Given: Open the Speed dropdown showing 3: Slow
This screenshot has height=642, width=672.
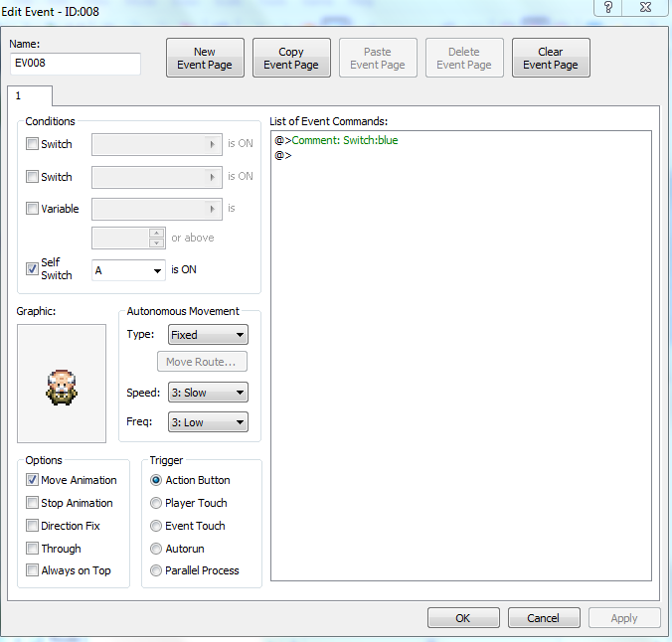Looking at the screenshot, I should tap(208, 393).
